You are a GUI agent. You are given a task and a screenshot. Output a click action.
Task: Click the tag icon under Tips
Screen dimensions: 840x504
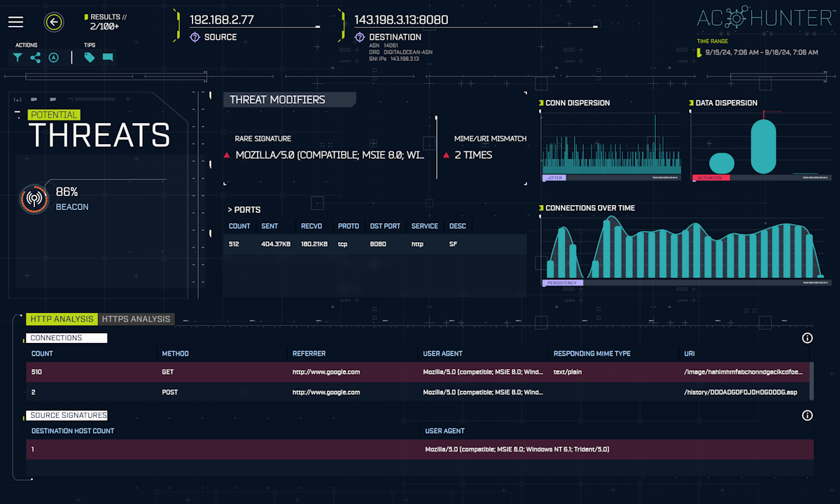pyautogui.click(x=90, y=58)
